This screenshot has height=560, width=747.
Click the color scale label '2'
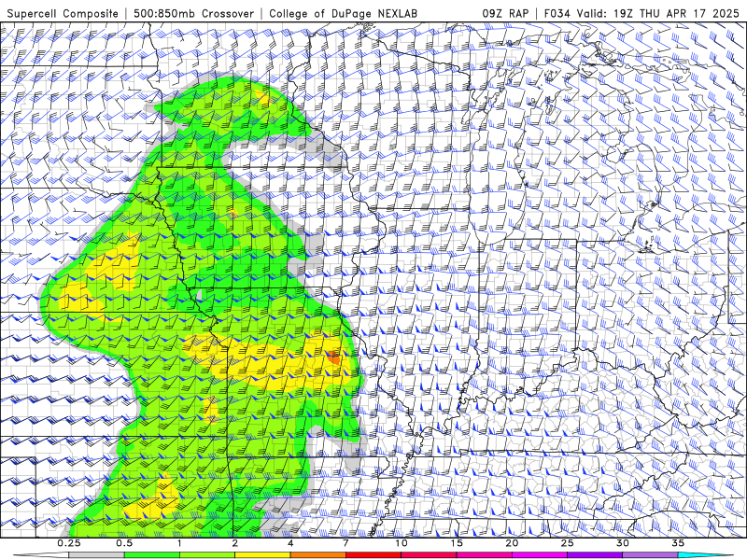pos(235,543)
